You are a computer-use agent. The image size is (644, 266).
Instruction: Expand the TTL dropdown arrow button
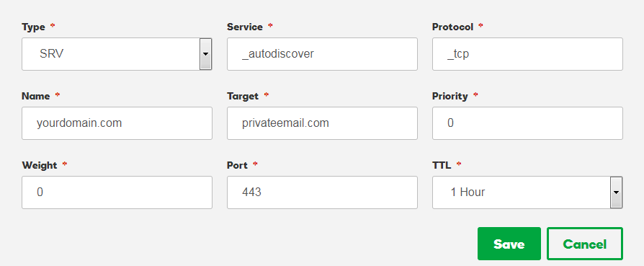click(616, 192)
